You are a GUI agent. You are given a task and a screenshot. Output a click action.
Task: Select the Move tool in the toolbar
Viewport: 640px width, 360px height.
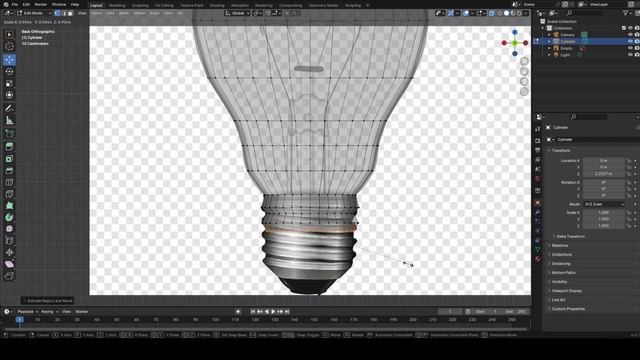tap(9, 60)
